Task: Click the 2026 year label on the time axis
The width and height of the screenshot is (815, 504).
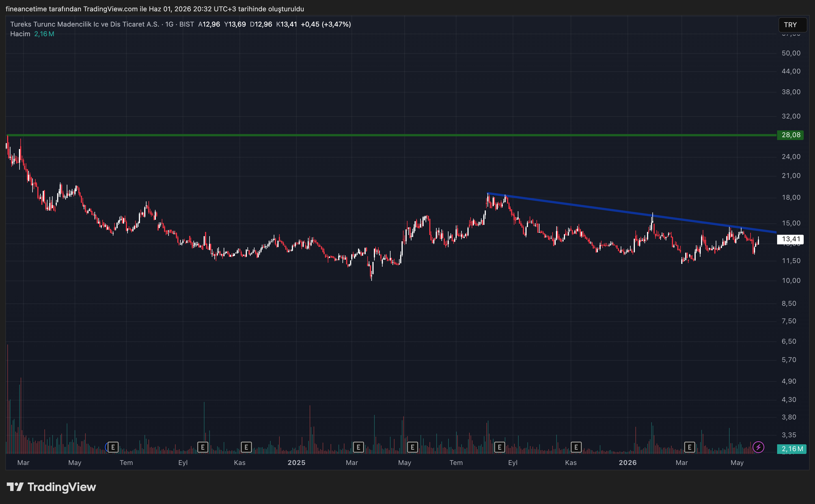Action: pyautogui.click(x=628, y=463)
